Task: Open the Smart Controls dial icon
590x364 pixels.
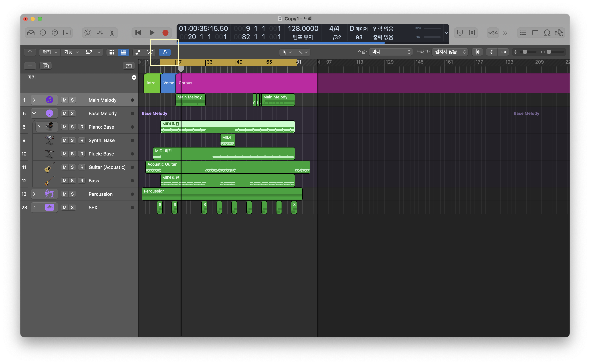Action: [88, 33]
